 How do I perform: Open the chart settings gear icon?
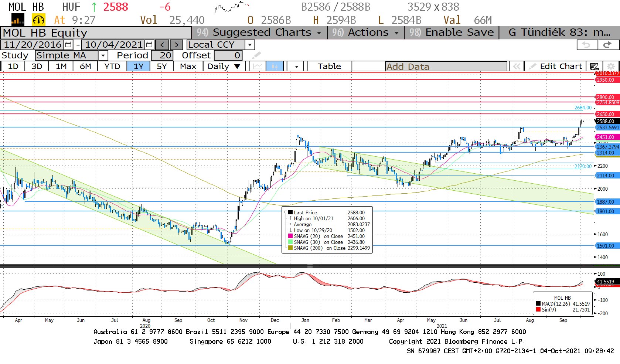[611, 67]
